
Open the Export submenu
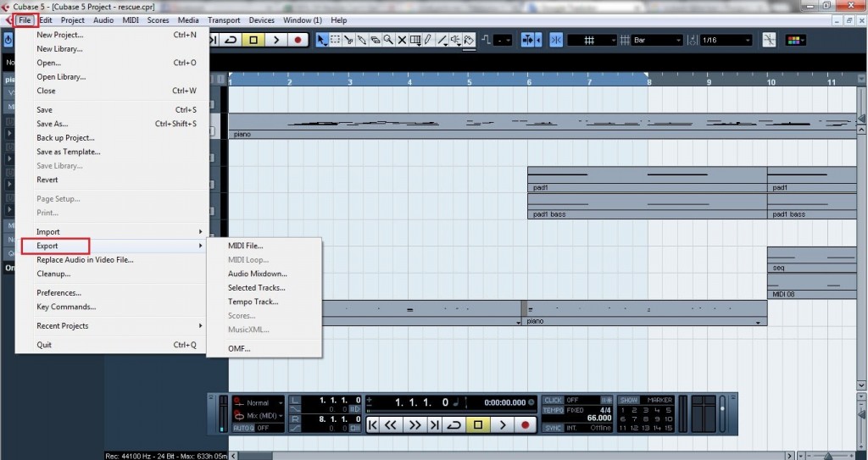click(x=113, y=246)
